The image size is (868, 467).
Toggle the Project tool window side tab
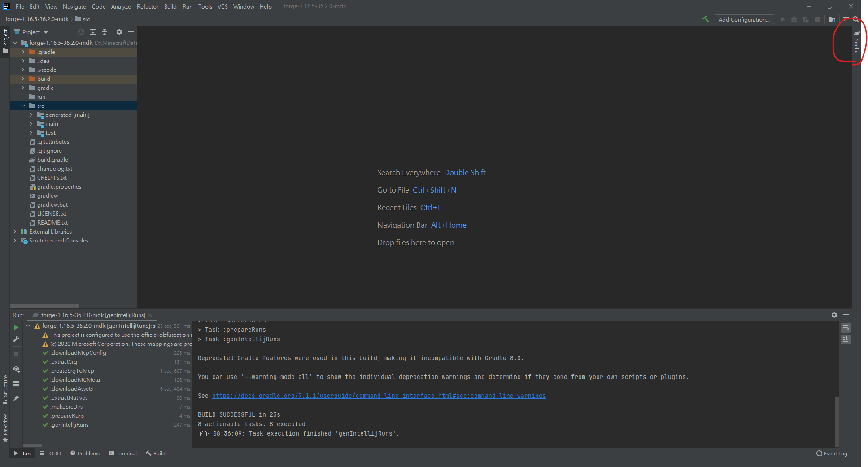(x=5, y=41)
